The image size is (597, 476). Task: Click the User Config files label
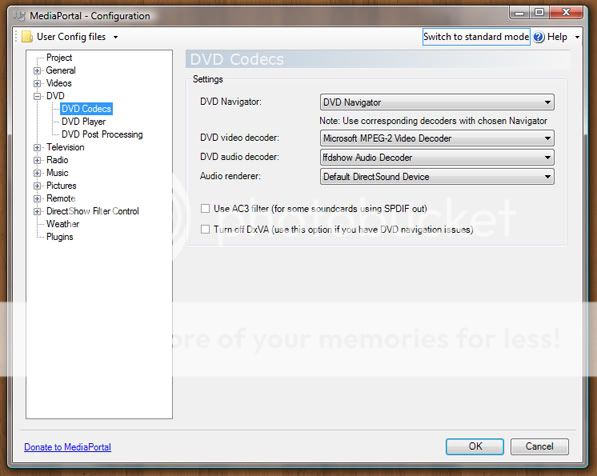coord(71,37)
